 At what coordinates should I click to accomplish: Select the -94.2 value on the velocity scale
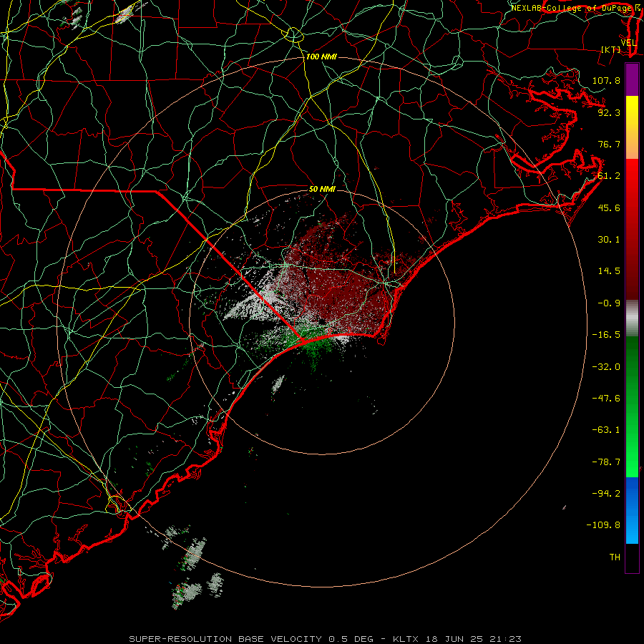click(606, 494)
